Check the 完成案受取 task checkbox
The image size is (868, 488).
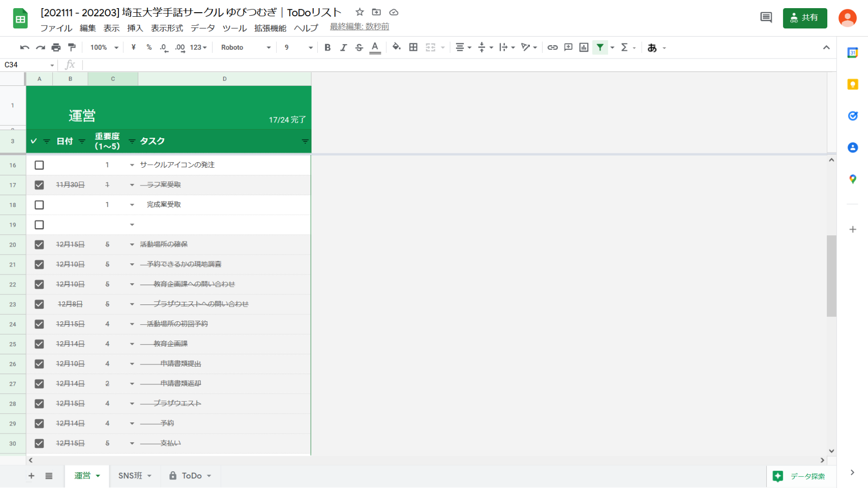(39, 205)
